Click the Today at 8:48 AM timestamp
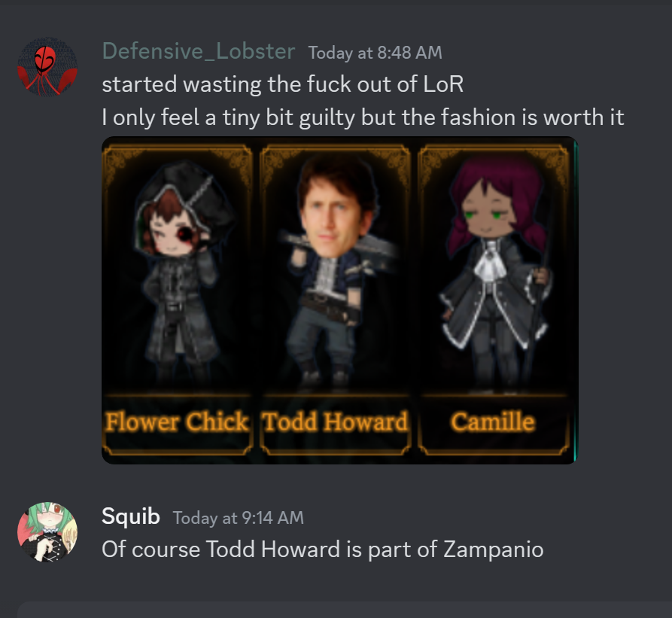The width and height of the screenshot is (672, 618). pyautogui.click(x=375, y=53)
